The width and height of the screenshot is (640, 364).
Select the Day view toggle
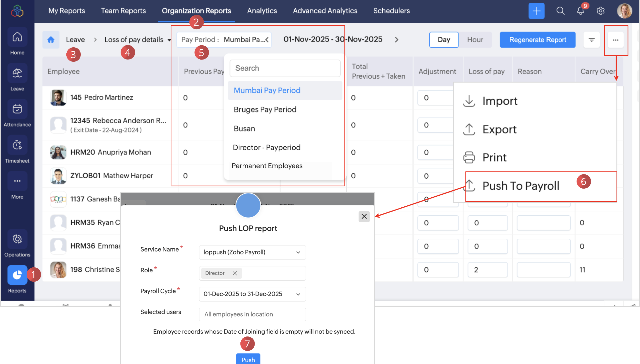pyautogui.click(x=444, y=40)
